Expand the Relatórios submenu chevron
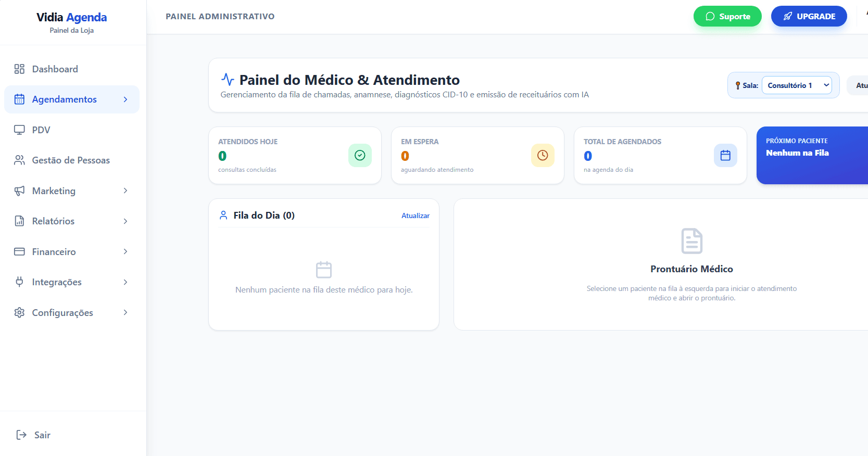The width and height of the screenshot is (868, 456). click(125, 221)
